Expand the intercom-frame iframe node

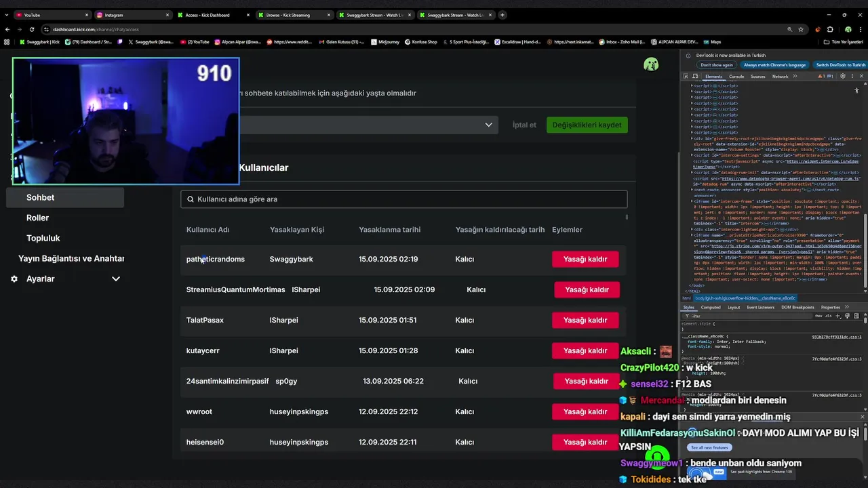click(x=692, y=201)
